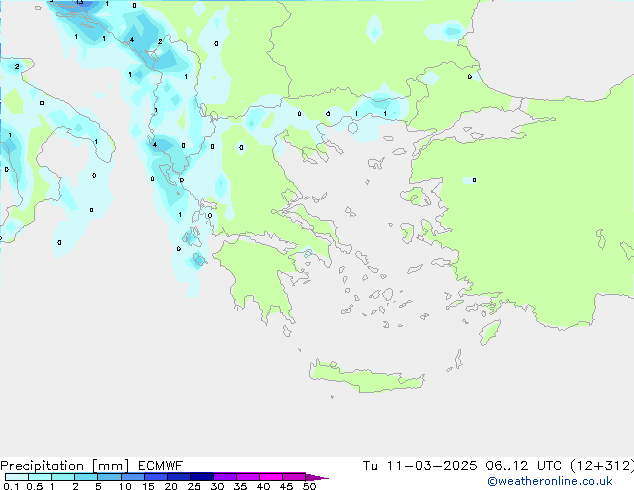Click the 15 to 20 mm blue swatch
The height and width of the screenshot is (490, 634).
155,477
